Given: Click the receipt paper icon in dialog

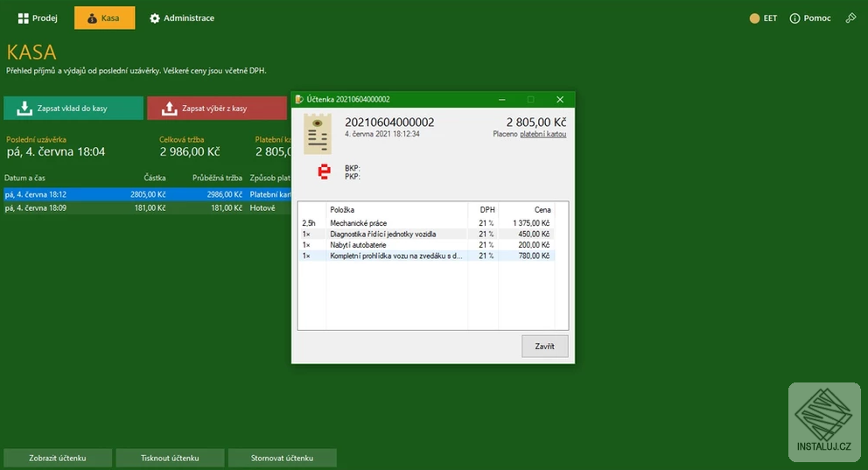Looking at the screenshot, I should (318, 134).
